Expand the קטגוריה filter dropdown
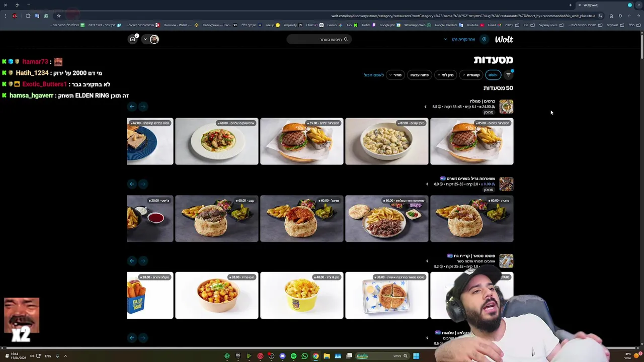 tap(471, 75)
